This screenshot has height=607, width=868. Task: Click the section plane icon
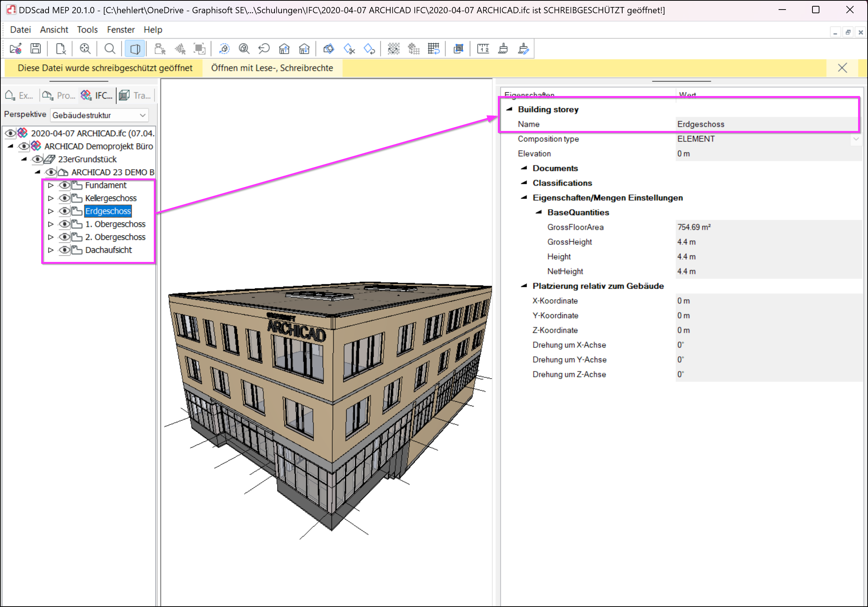coord(329,49)
